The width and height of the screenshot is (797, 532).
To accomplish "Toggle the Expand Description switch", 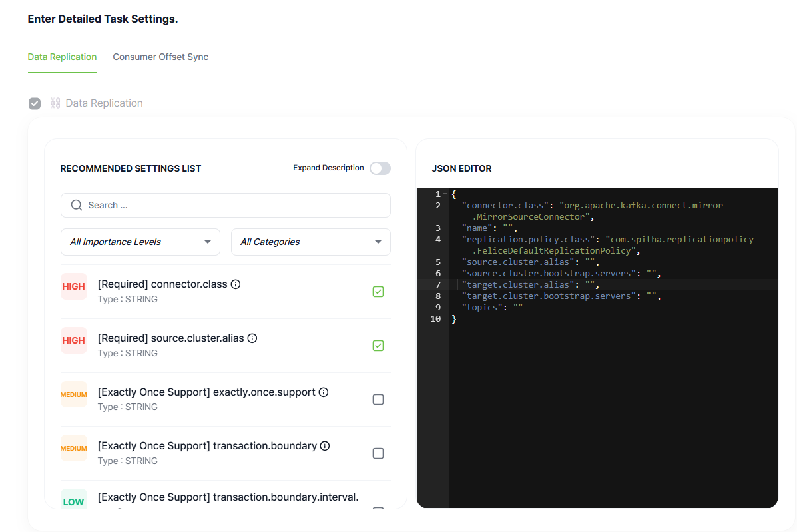I will coord(380,168).
